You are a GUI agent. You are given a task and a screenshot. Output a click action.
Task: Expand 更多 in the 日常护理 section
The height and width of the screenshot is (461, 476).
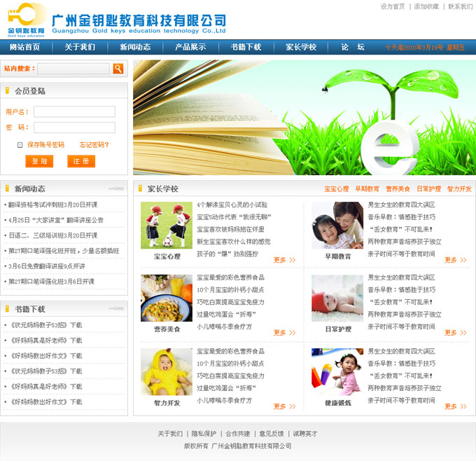455,333
